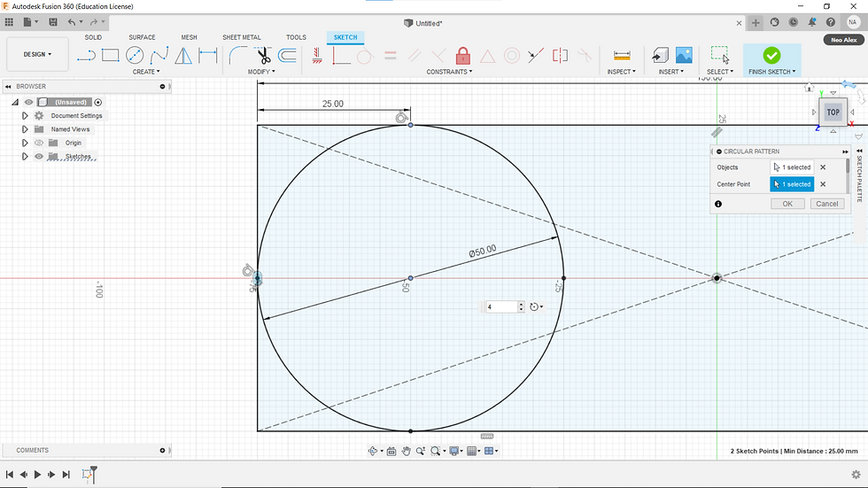Viewport: 868px width, 488px height.
Task: Confirm Circular Pattern with OK
Action: pyautogui.click(x=787, y=204)
